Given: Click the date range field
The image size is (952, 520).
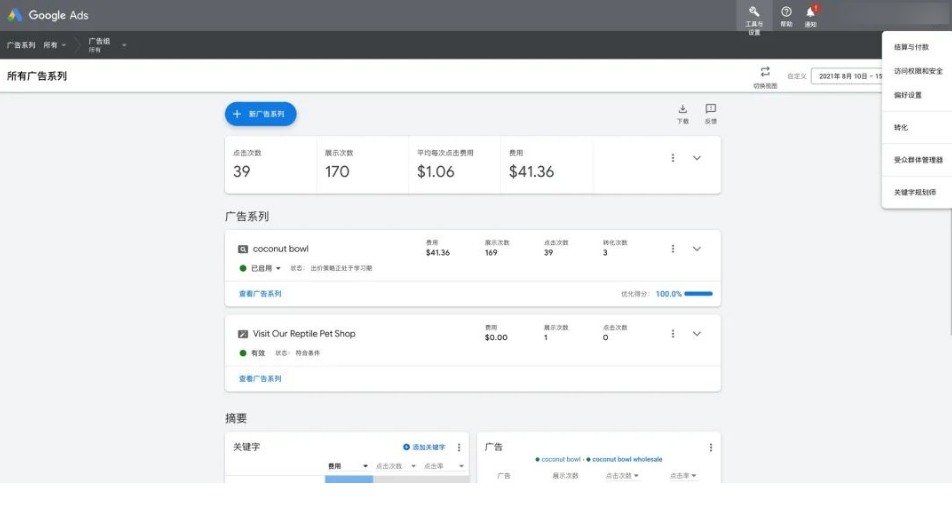Looking at the screenshot, I should click(x=846, y=76).
